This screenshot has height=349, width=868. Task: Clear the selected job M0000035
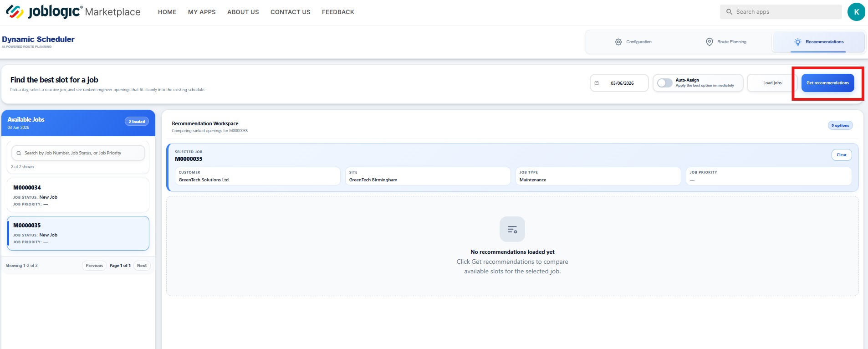tap(842, 155)
